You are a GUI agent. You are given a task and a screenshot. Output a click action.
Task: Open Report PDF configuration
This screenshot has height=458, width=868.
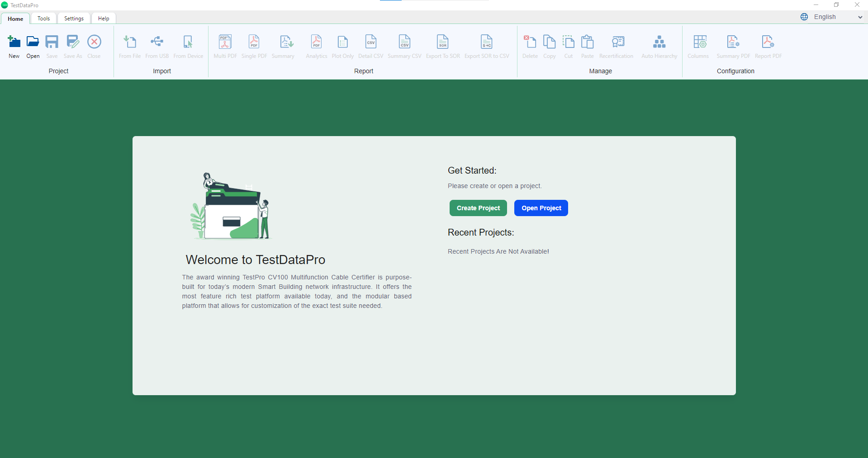(x=768, y=42)
